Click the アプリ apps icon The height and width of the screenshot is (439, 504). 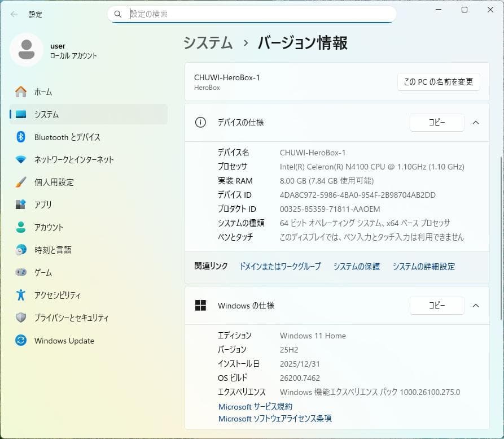tap(21, 205)
